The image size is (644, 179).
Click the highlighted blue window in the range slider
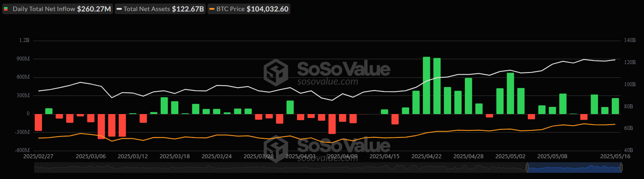574,168
